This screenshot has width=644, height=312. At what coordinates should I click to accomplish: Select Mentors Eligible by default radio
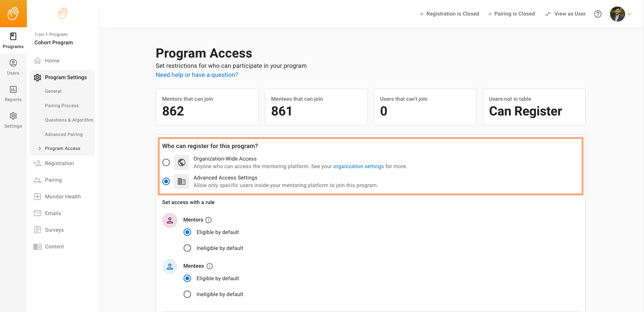pos(187,232)
